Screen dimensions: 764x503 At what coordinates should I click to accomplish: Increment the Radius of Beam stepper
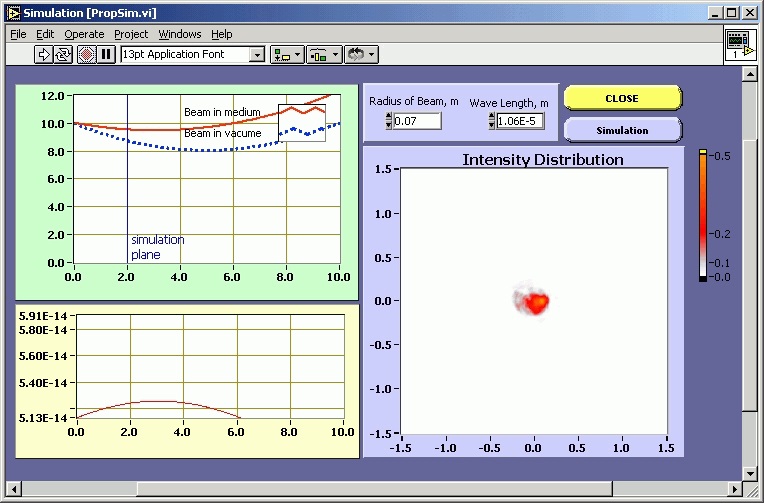coord(388,116)
